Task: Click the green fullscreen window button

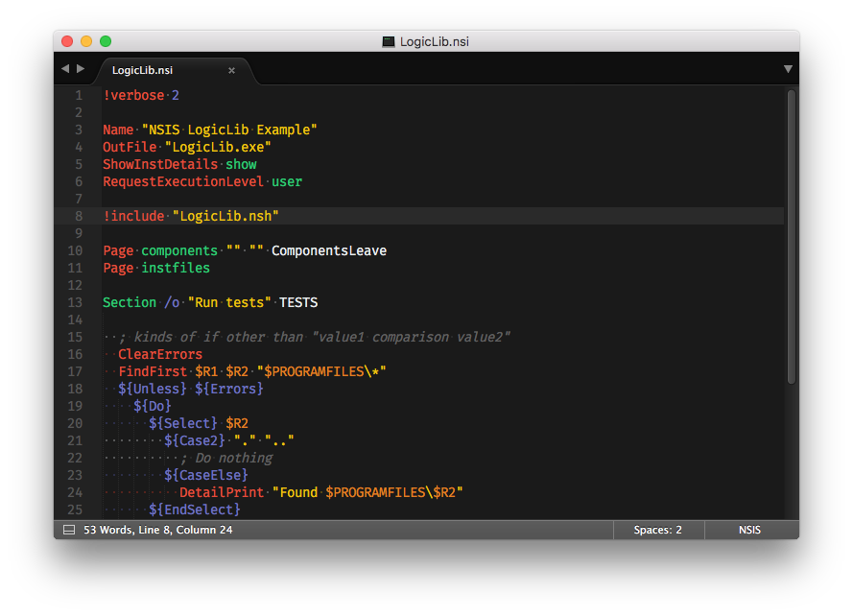Action: (106, 41)
